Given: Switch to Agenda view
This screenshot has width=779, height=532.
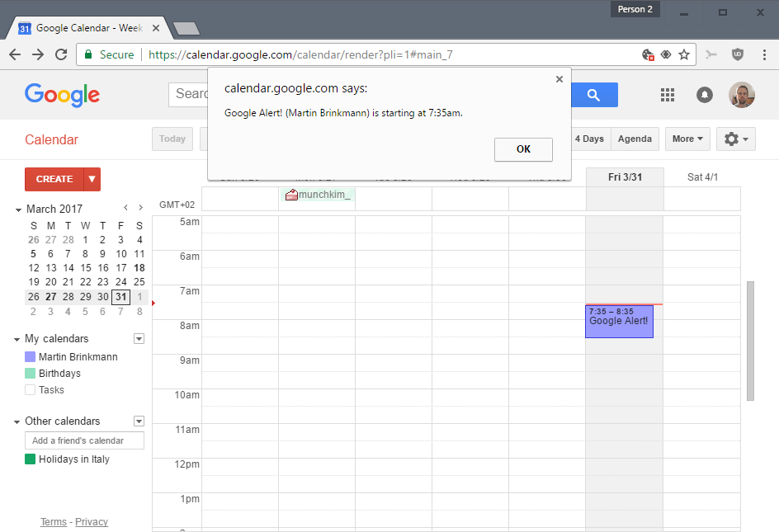Looking at the screenshot, I should [x=635, y=139].
